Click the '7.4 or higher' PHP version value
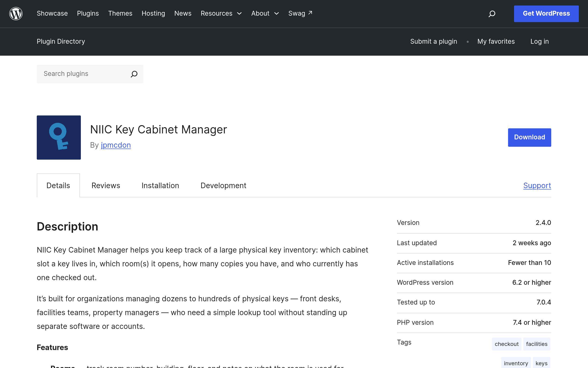 [x=532, y=322]
